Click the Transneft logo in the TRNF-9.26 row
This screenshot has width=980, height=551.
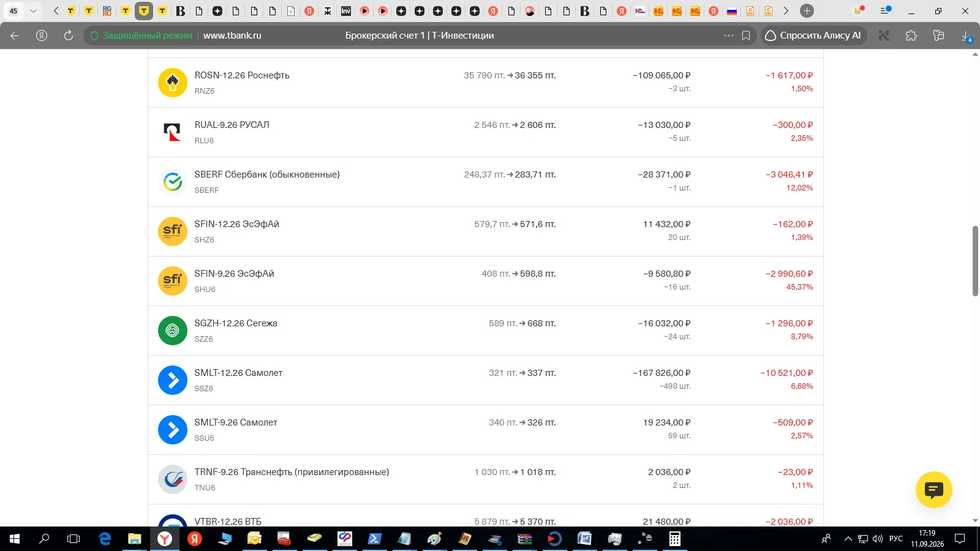173,479
